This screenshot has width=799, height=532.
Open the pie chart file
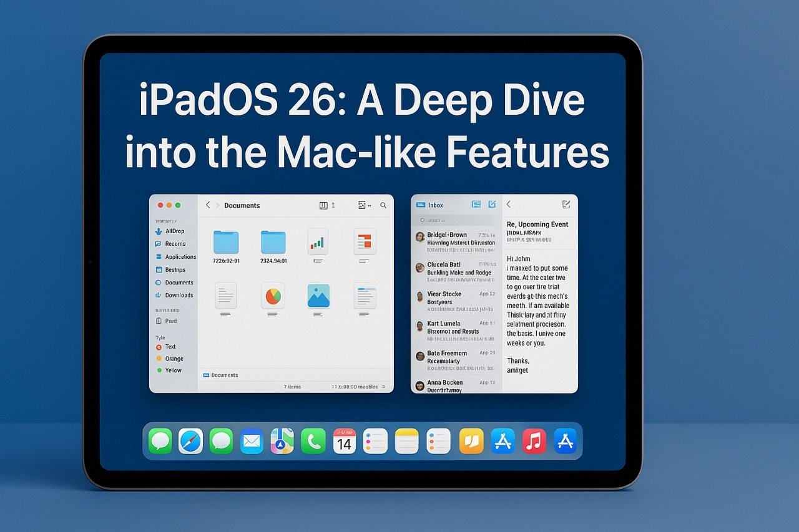(x=273, y=296)
